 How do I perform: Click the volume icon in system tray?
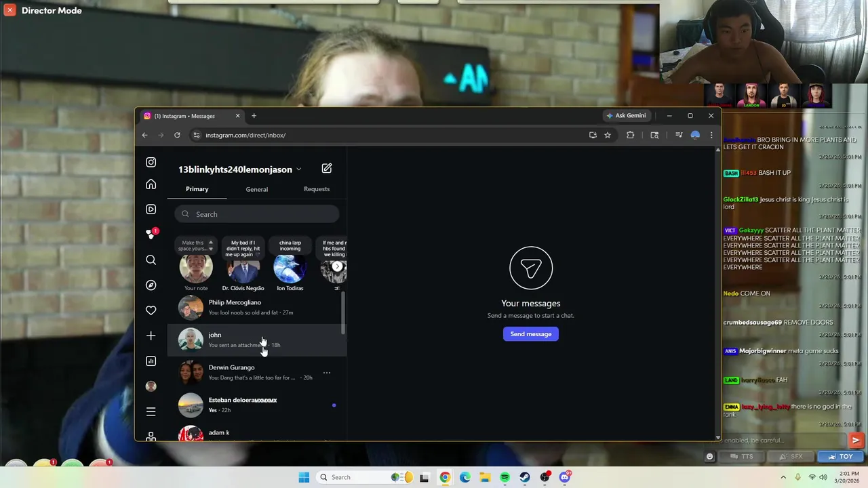[x=823, y=477]
